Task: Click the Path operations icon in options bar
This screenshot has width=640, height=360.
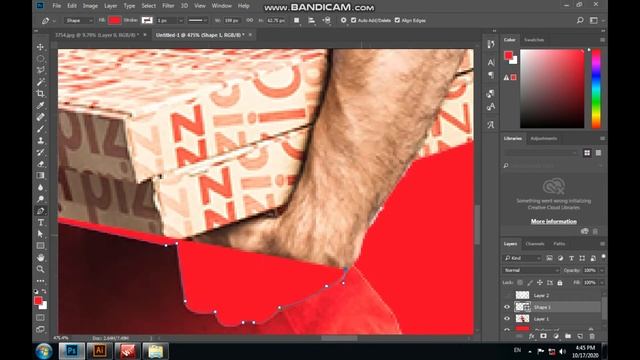Action: pyautogui.click(x=297, y=20)
